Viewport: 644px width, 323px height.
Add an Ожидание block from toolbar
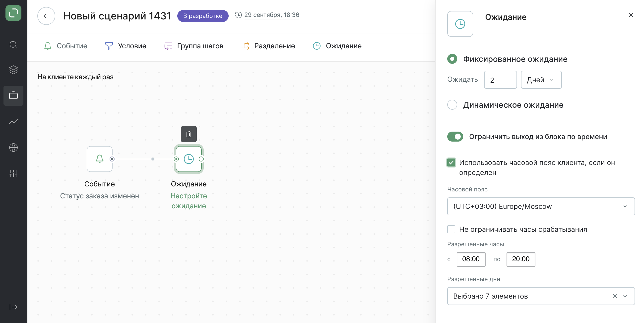click(337, 46)
